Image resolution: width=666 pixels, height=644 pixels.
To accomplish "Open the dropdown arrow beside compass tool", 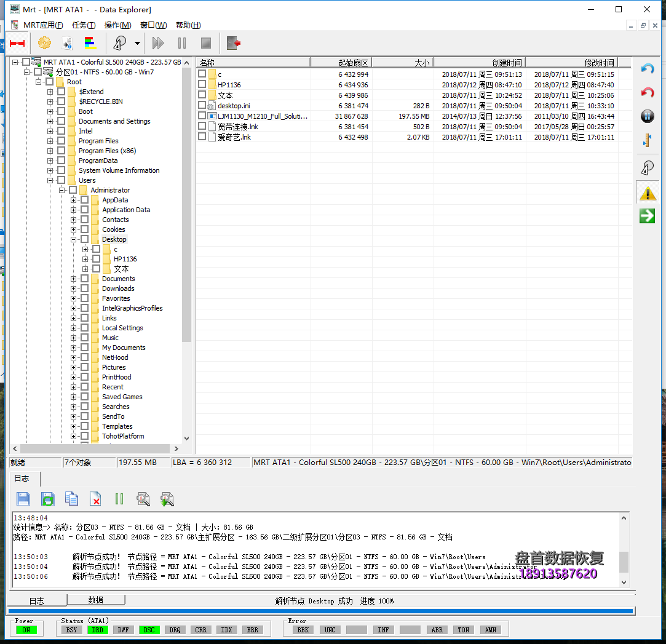I will coord(137,43).
